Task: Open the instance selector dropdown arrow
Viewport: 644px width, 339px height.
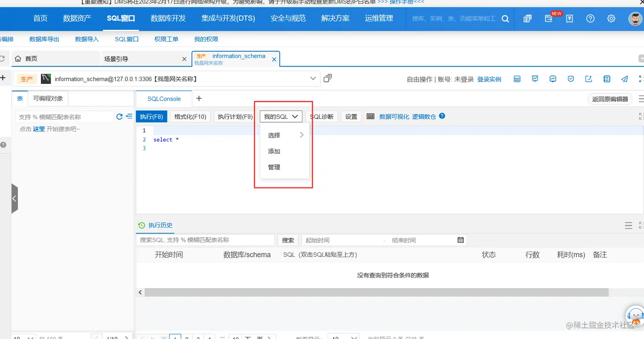Action: (x=313, y=78)
